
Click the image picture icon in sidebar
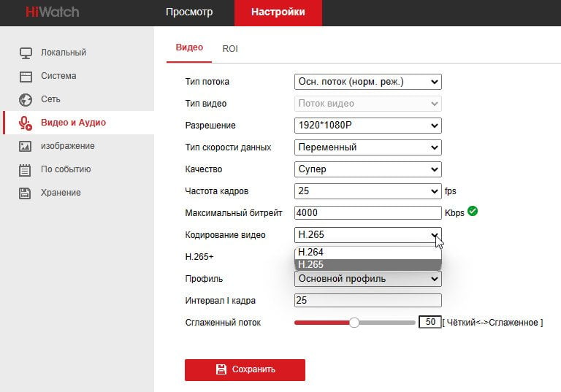(26, 146)
